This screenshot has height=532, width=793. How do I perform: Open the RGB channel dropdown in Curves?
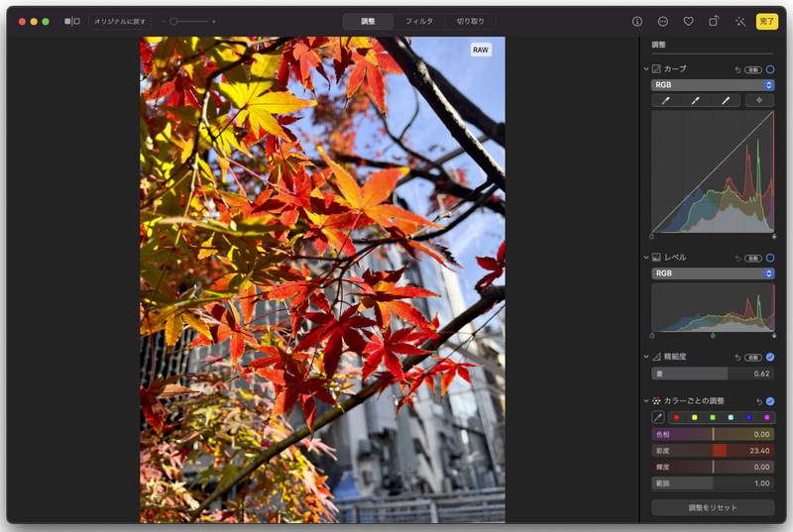point(713,85)
